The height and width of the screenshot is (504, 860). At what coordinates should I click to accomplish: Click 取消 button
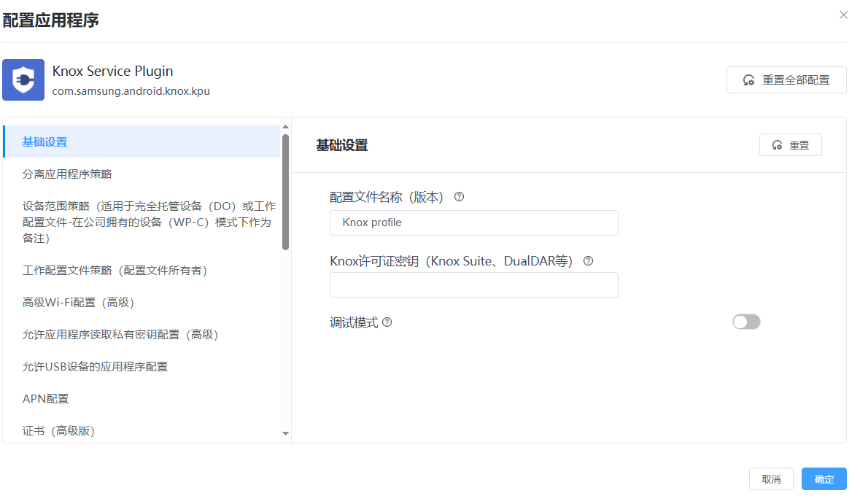tap(771, 479)
